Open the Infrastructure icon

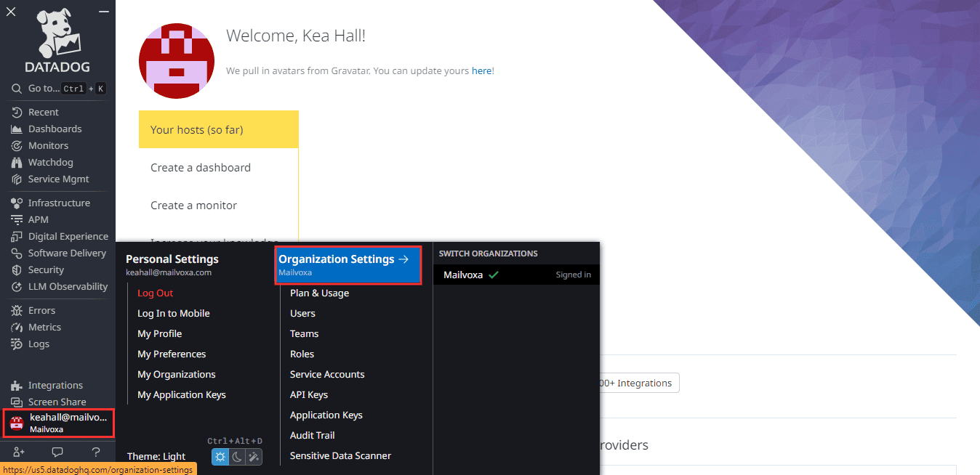click(17, 203)
